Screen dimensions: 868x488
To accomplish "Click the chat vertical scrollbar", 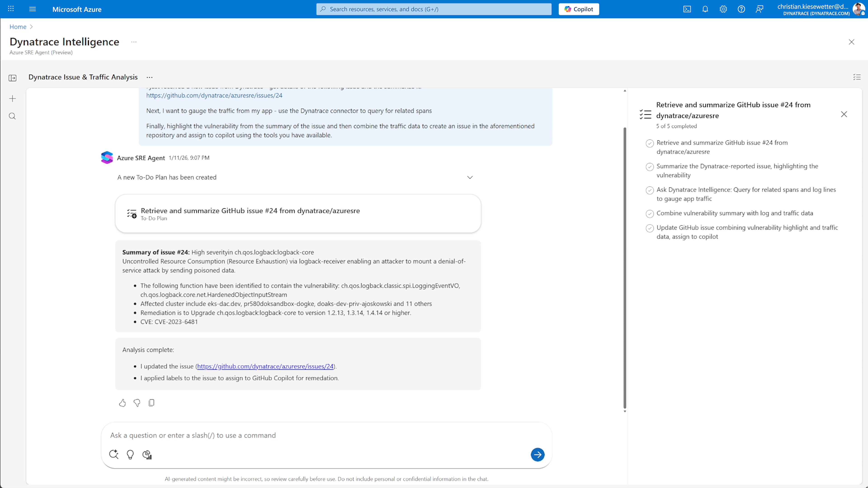I will click(625, 268).
